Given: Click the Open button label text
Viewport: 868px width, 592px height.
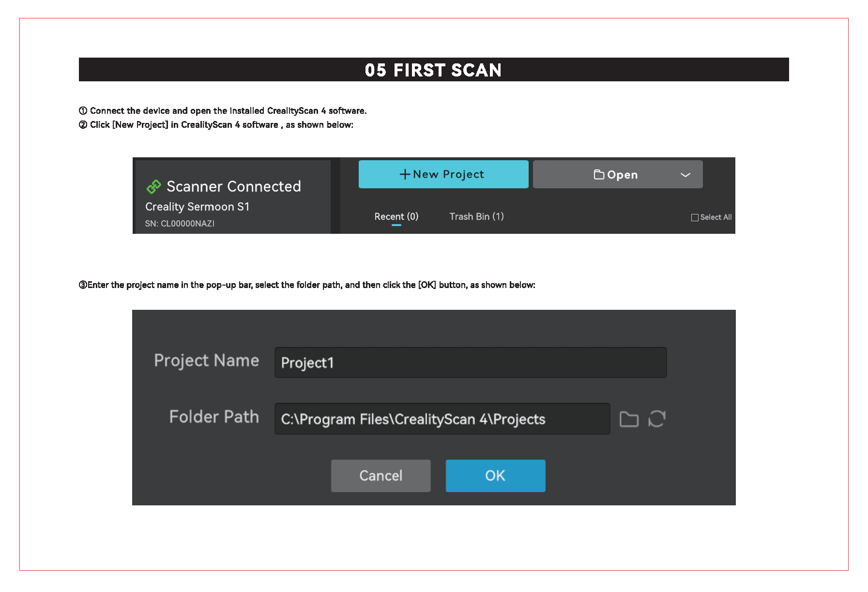Looking at the screenshot, I should pos(622,175).
